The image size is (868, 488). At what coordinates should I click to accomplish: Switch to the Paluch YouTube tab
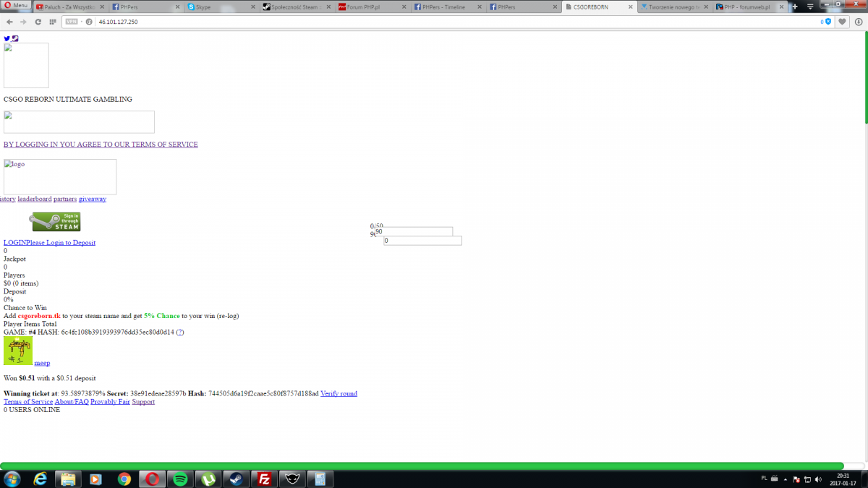point(71,7)
